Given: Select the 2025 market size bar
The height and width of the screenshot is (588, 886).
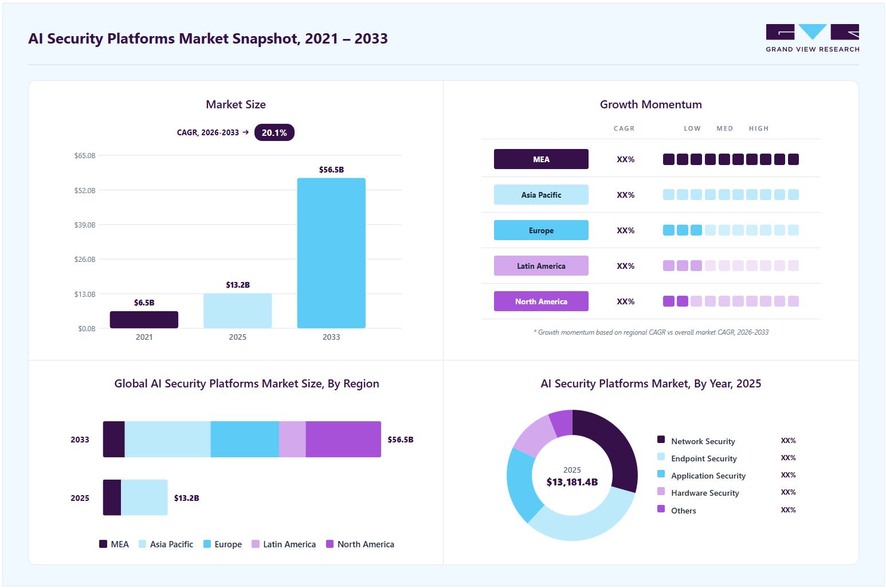Looking at the screenshot, I should coord(238,311).
